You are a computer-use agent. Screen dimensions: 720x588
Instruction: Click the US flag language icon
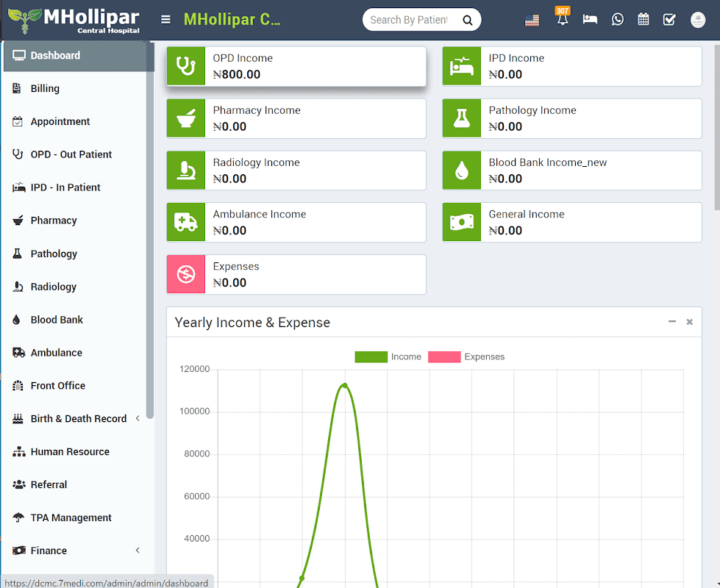532,20
